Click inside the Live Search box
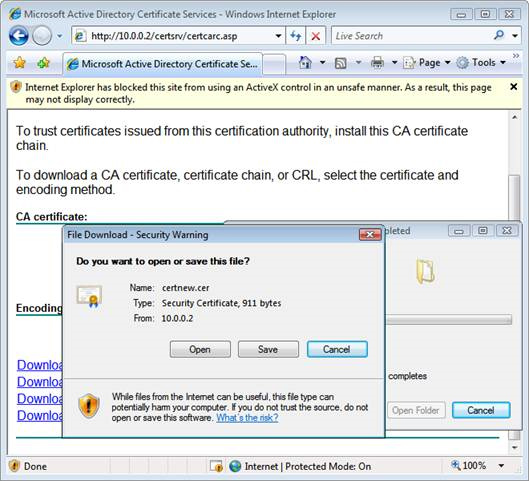529x481 pixels. pos(412,36)
